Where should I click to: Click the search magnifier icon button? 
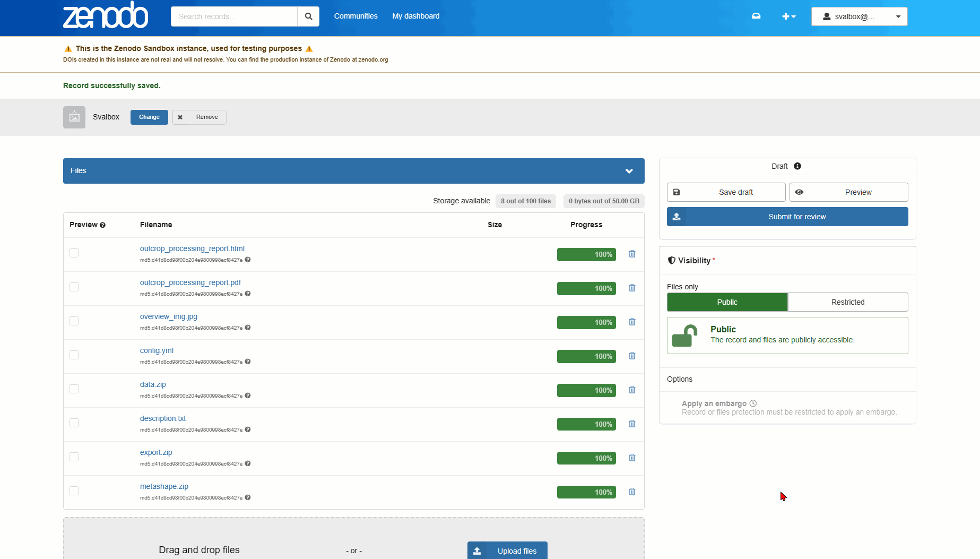[308, 16]
